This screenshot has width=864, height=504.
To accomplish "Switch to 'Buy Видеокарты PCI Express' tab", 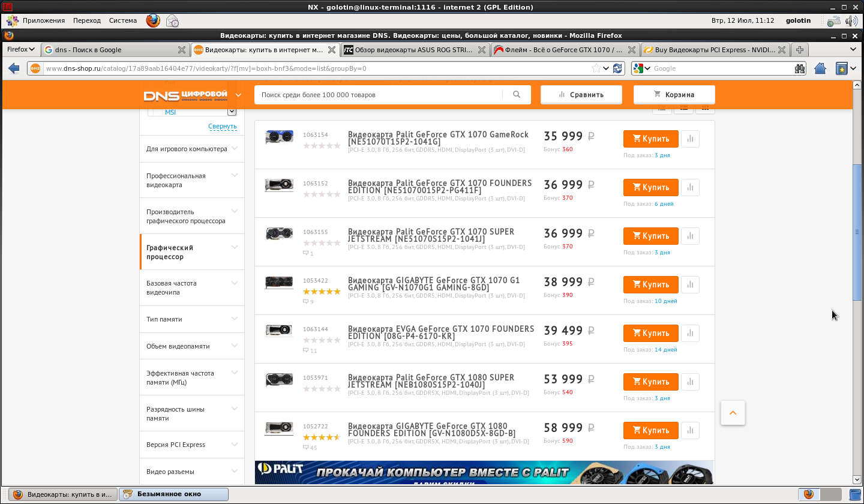I will point(715,50).
